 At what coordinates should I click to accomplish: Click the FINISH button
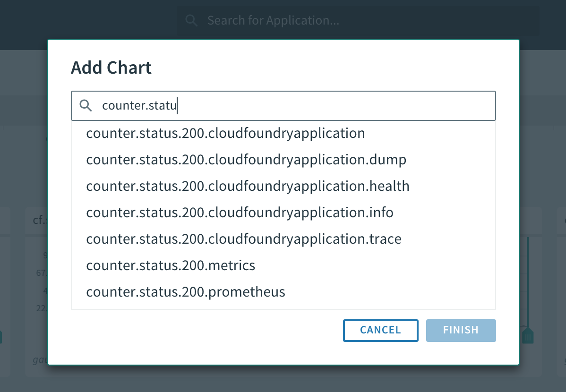461,330
